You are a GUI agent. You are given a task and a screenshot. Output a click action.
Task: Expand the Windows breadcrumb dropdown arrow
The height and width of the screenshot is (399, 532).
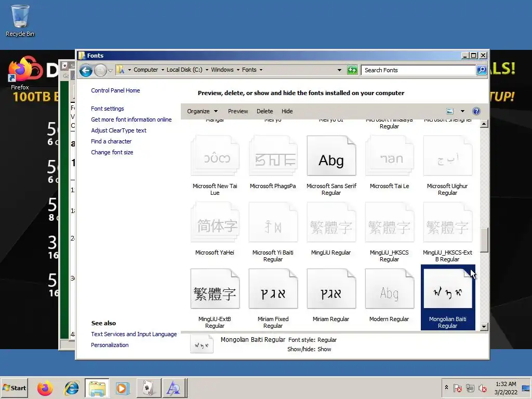pos(238,70)
